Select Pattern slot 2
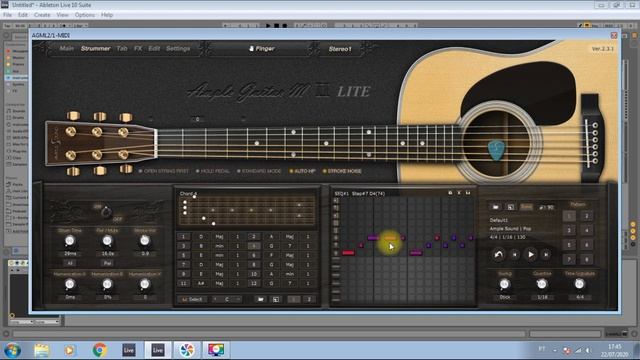 coord(587,216)
